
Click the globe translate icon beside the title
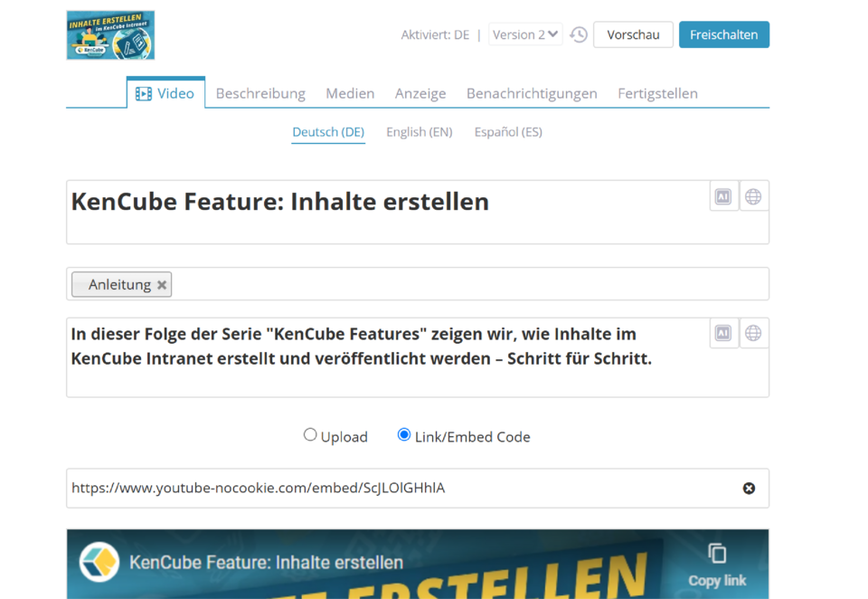point(753,196)
